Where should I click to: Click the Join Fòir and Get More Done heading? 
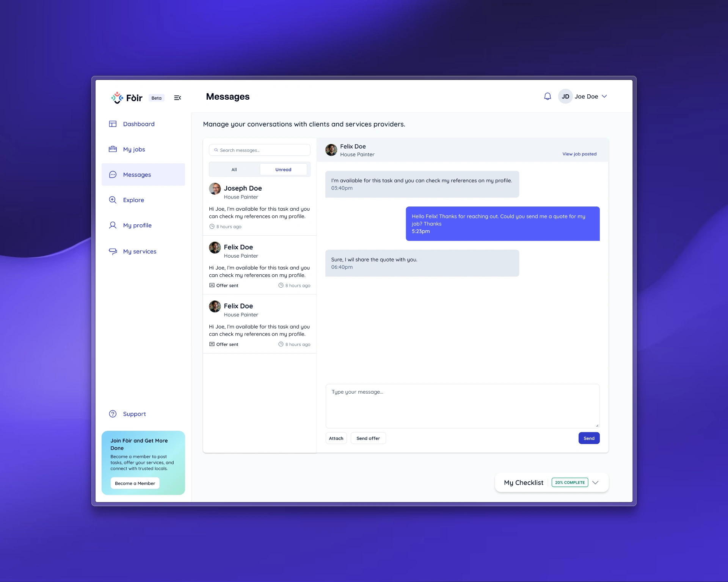click(x=139, y=444)
